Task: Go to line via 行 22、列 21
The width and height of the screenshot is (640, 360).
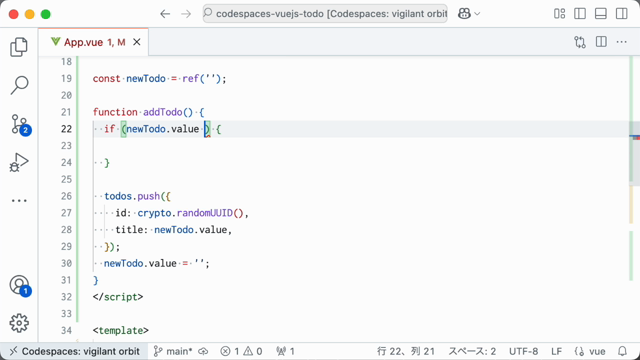Action: [x=406, y=351]
